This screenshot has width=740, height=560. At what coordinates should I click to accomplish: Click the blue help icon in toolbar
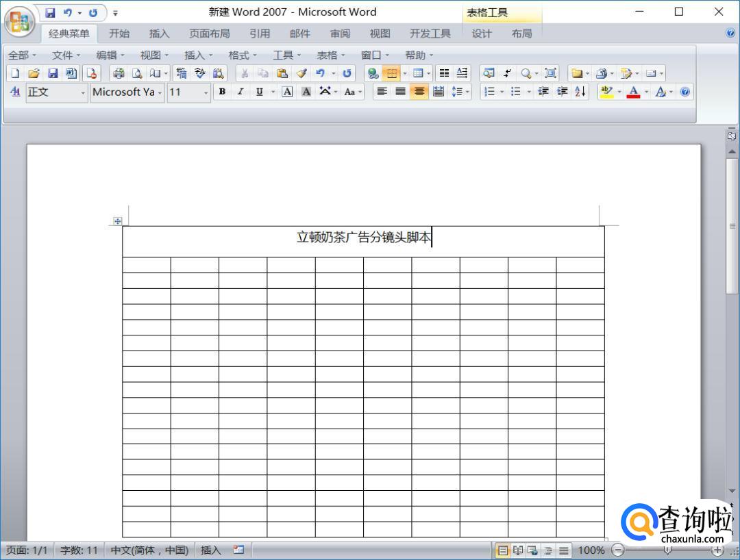(685, 92)
